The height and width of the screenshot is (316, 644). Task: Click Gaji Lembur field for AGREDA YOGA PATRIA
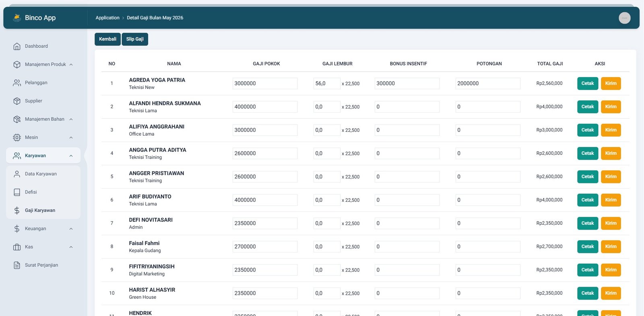[327, 83]
